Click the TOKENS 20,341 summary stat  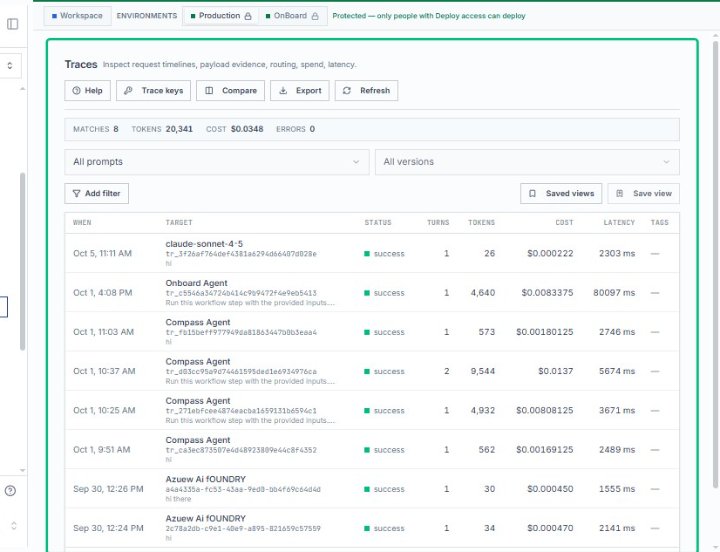pos(162,129)
